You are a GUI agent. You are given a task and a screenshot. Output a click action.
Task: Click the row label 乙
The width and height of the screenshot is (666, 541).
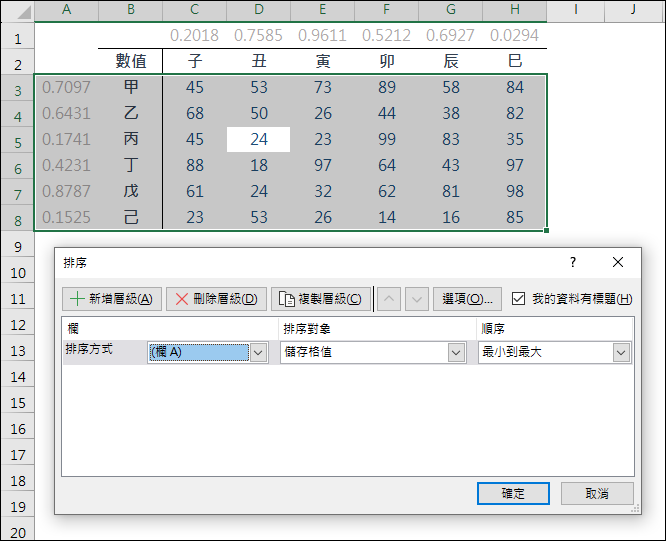[131, 113]
